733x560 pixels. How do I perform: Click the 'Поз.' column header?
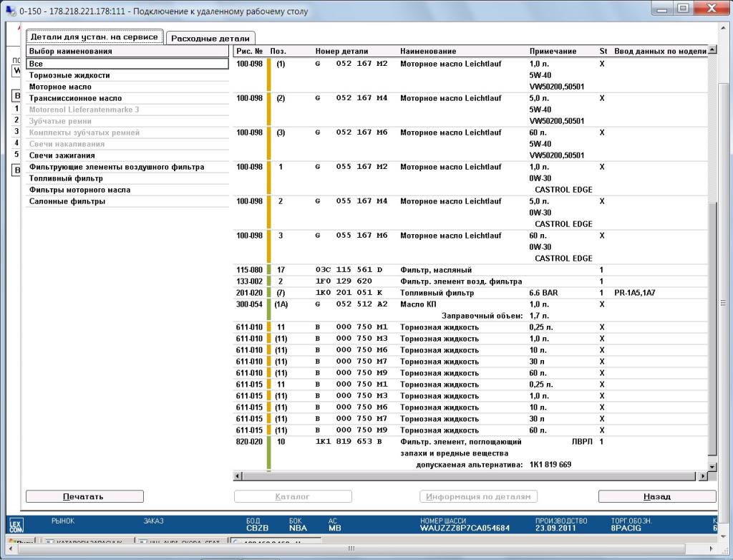(278, 51)
